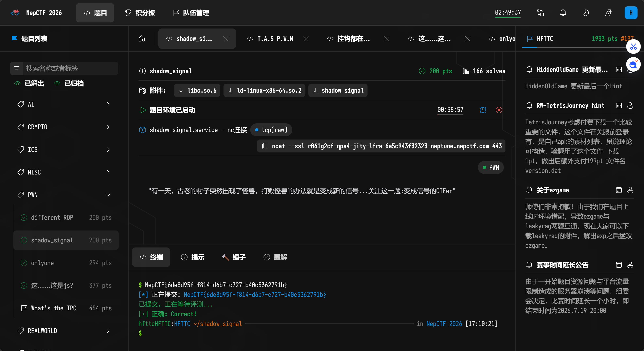Select the shadow_signal challenge in list
644x351 pixels.
[x=66, y=240]
